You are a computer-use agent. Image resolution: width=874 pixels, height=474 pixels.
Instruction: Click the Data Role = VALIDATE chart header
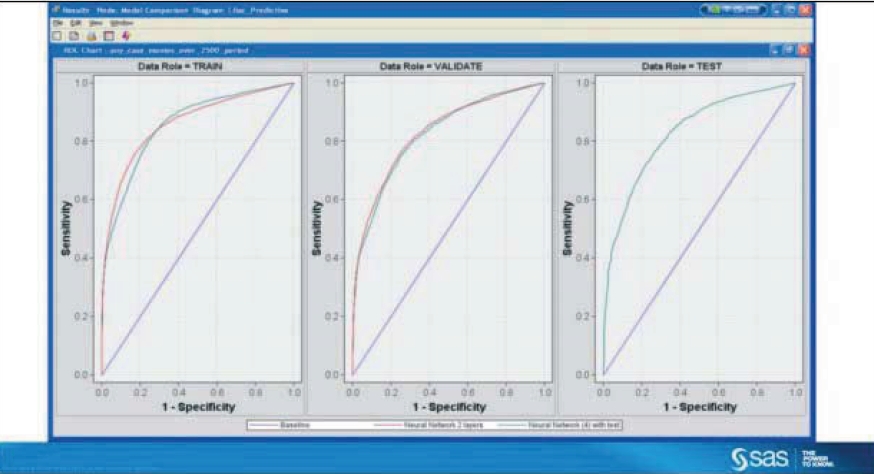pyautogui.click(x=428, y=65)
